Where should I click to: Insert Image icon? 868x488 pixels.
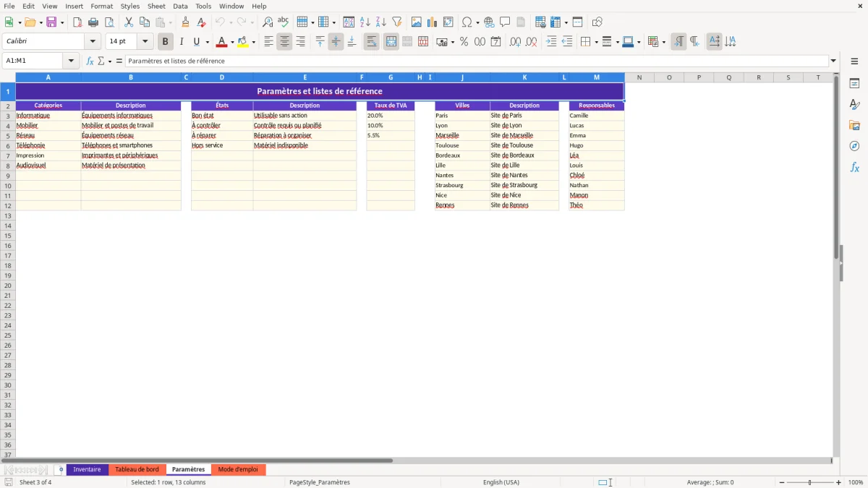click(x=417, y=22)
